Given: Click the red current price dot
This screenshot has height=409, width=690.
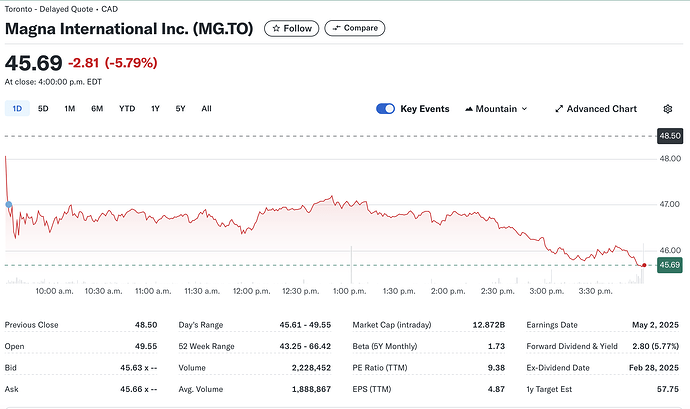Looking at the screenshot, I should point(643,265).
